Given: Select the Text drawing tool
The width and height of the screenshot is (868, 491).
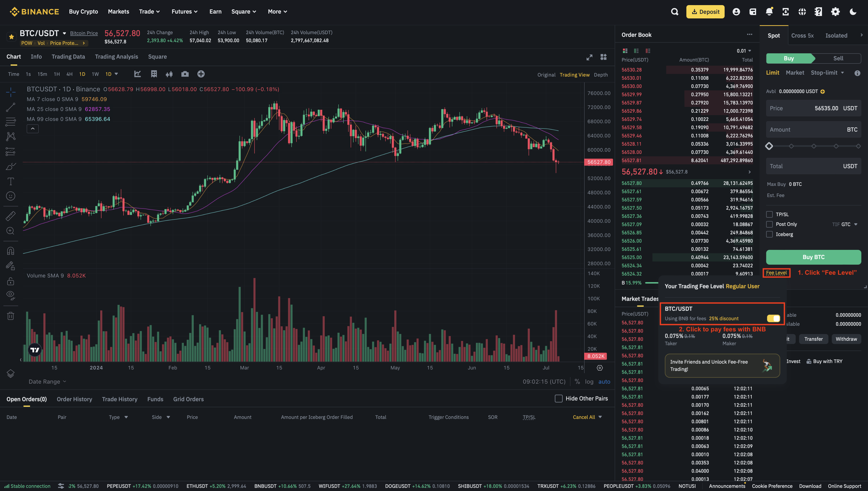Looking at the screenshot, I should [x=10, y=182].
